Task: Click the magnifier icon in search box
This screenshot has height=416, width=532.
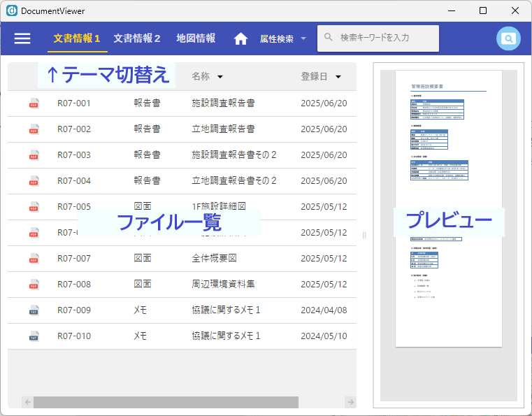Action: 328,37
